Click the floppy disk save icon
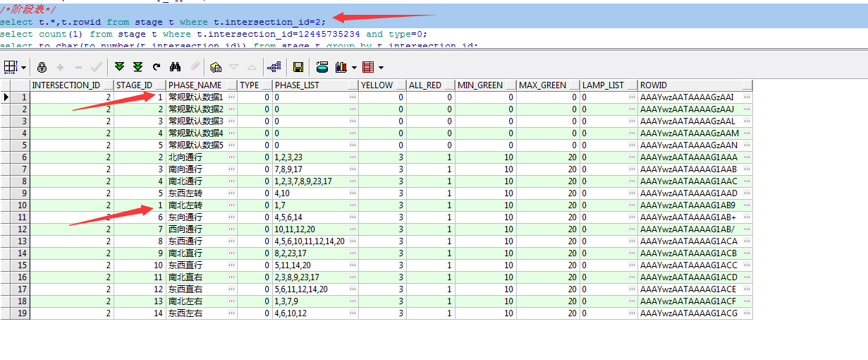Viewport: 868px width, 360px height. tap(298, 67)
